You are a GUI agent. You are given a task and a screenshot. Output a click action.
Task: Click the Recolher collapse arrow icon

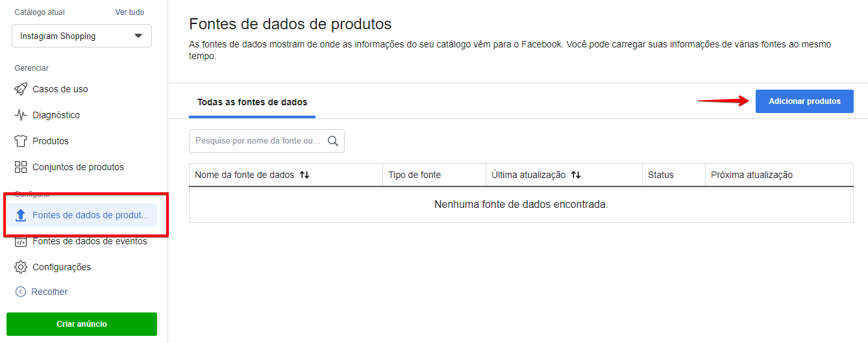click(x=21, y=292)
